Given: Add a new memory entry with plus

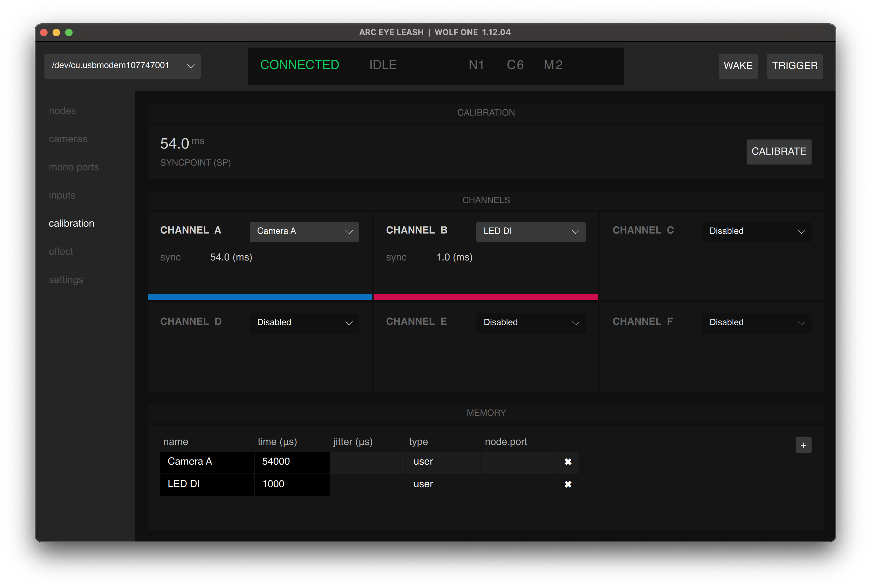Looking at the screenshot, I should click(x=803, y=445).
